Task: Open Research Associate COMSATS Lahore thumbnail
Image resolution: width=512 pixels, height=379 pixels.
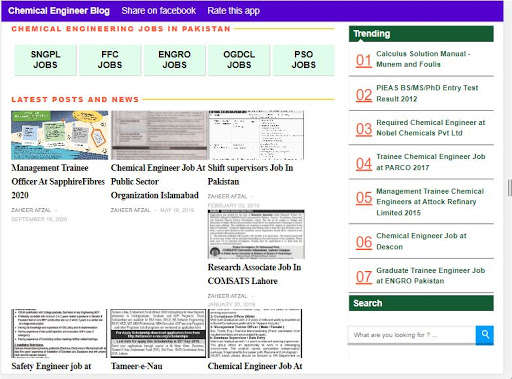Action: pyautogui.click(x=256, y=234)
